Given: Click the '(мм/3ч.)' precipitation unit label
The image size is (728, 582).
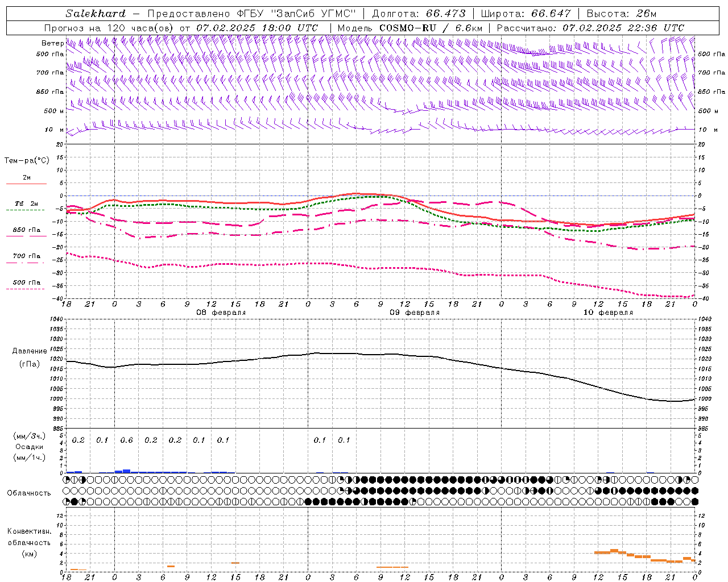Looking at the screenshot, I should point(29,436).
